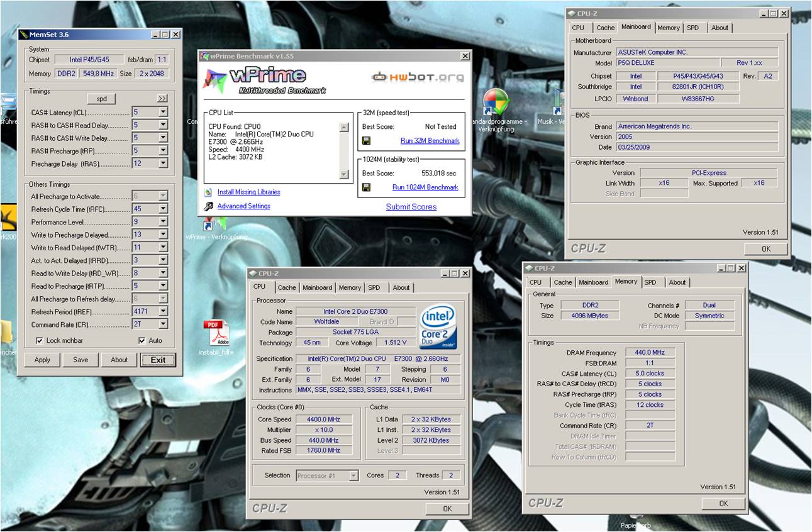The image size is (812, 532).
Task: Click the Submit Scores link
Action: pos(411,207)
